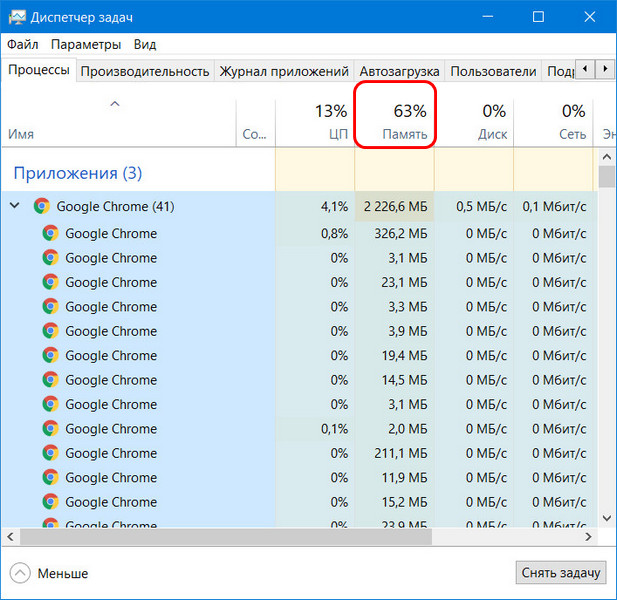This screenshot has width=617, height=600.
Task: Click the vertical scrollbar thumb
Action: coord(606,176)
